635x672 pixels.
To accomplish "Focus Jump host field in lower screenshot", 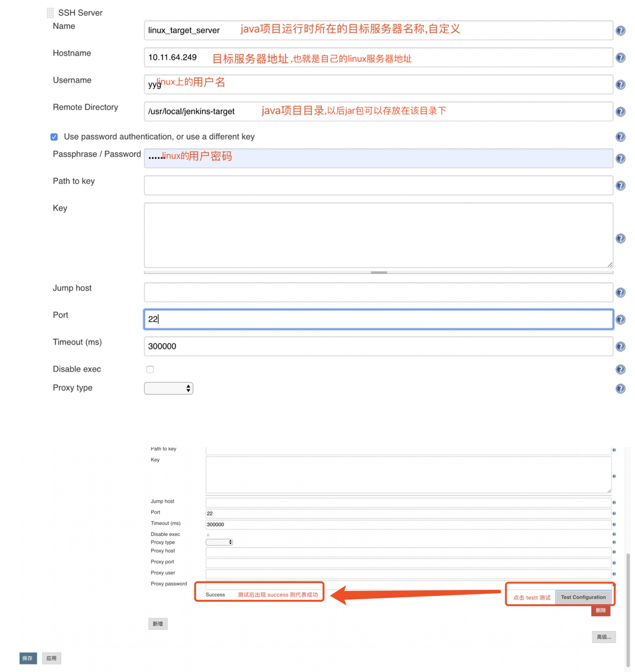I will coord(408,502).
